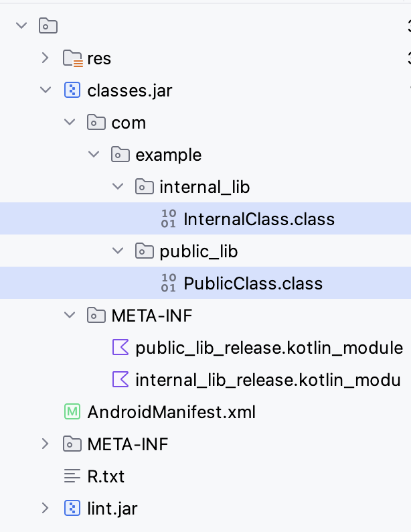This screenshot has width=411, height=532.
Task: Click the lint.jar archive icon
Action: (72, 509)
